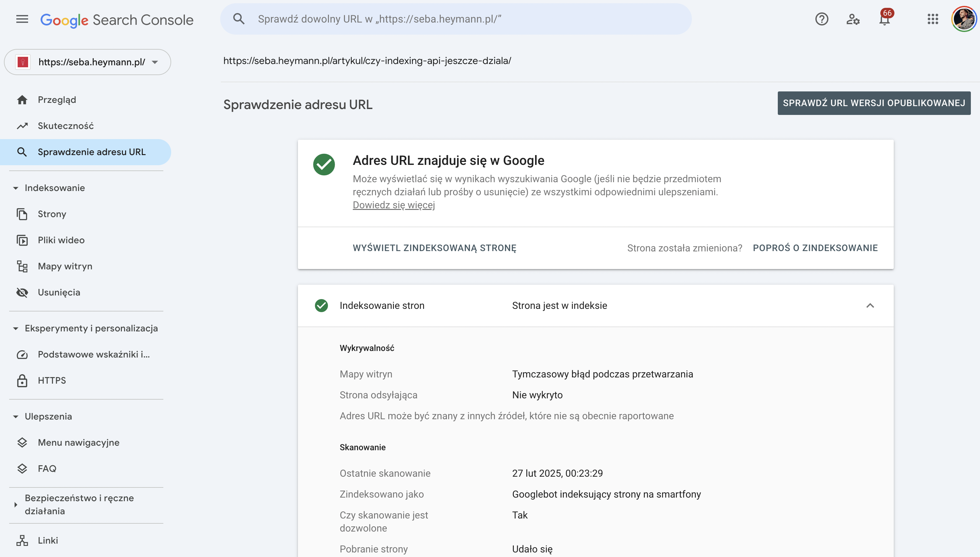Click POPROŚ O ZINDEKSOWANIE button
Viewport: 980px width, 557px height.
(x=815, y=247)
